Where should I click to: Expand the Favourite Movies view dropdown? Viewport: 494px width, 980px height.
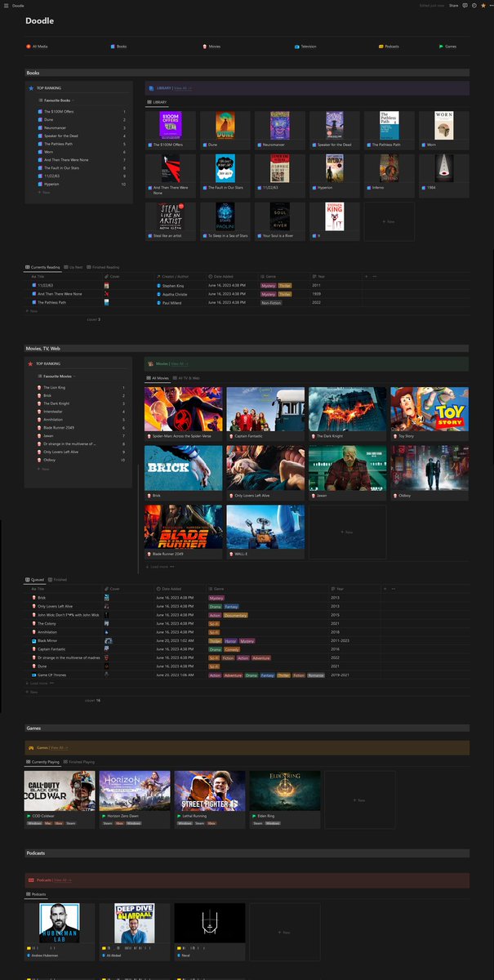pos(56,376)
